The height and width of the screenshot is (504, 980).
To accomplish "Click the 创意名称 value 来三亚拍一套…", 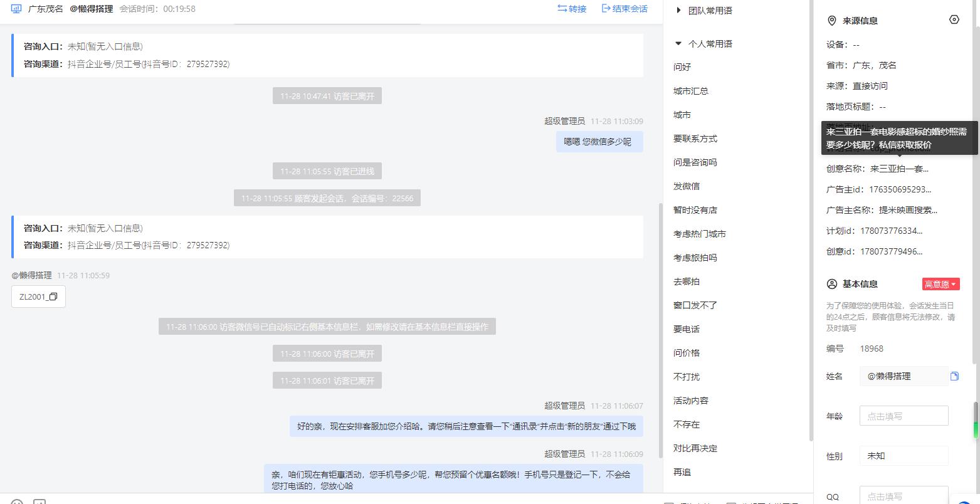I will (x=899, y=169).
